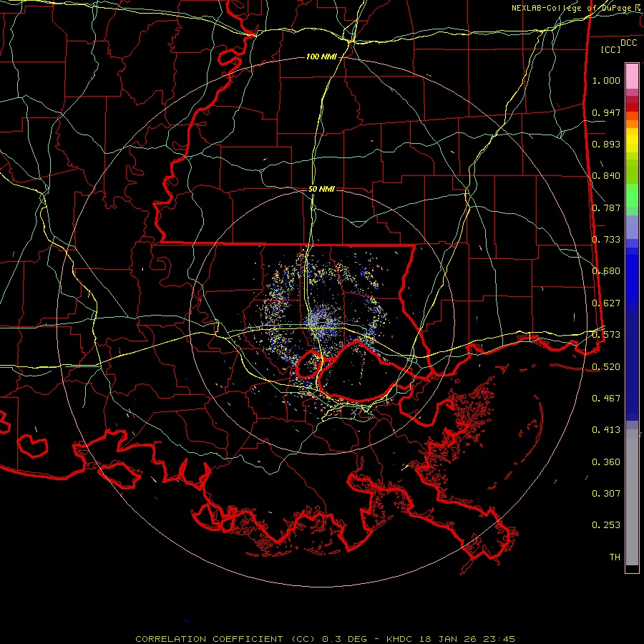644x644 pixels.
Task: Click the [CC] legend heading
Action: [x=611, y=49]
